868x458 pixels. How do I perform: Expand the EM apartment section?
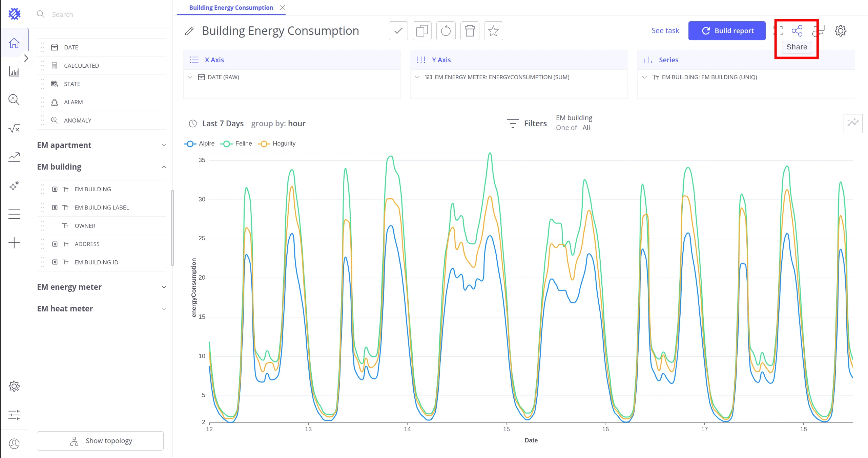click(102, 145)
